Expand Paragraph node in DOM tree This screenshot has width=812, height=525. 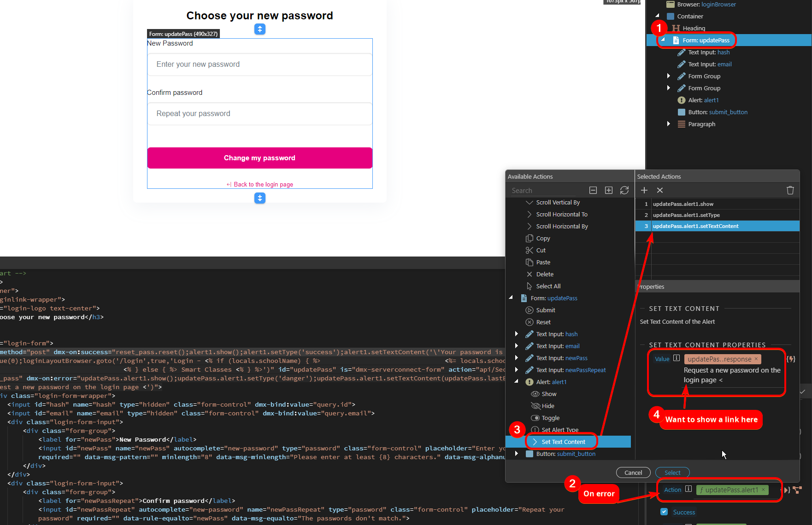[x=669, y=124]
